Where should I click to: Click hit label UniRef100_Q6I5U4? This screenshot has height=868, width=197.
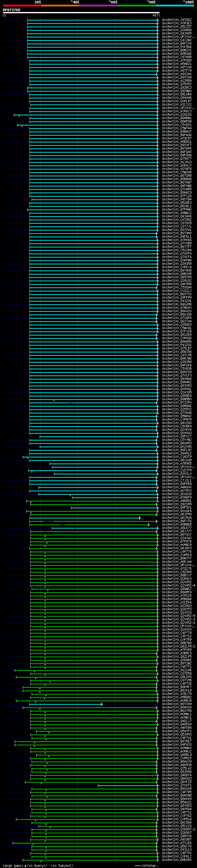pyautogui.click(x=176, y=518)
